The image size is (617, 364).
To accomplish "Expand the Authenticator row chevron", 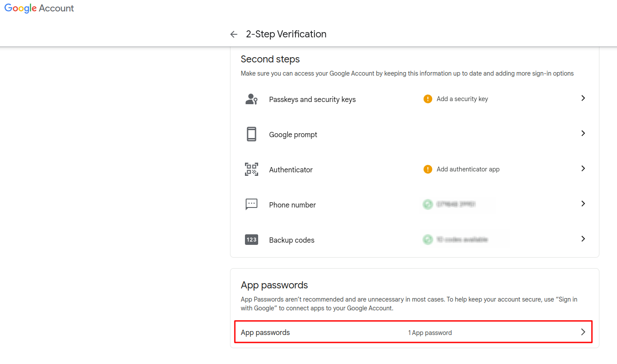I will click(x=583, y=168).
